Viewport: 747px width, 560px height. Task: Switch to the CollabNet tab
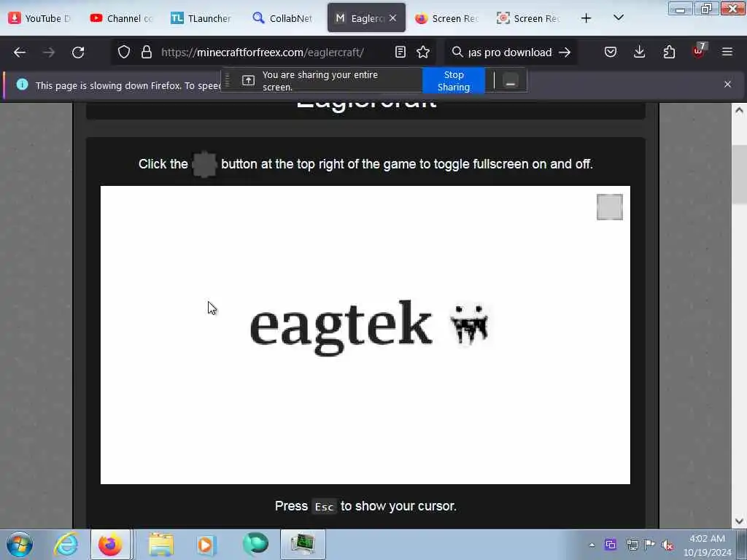(283, 18)
